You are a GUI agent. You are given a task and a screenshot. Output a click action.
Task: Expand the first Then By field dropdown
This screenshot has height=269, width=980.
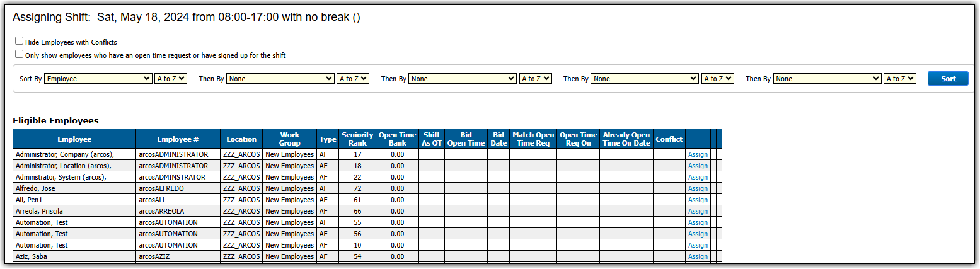[280, 79]
